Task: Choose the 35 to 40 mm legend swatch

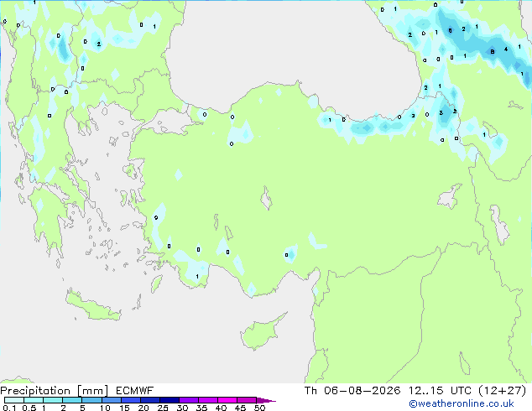Action: (x=207, y=400)
